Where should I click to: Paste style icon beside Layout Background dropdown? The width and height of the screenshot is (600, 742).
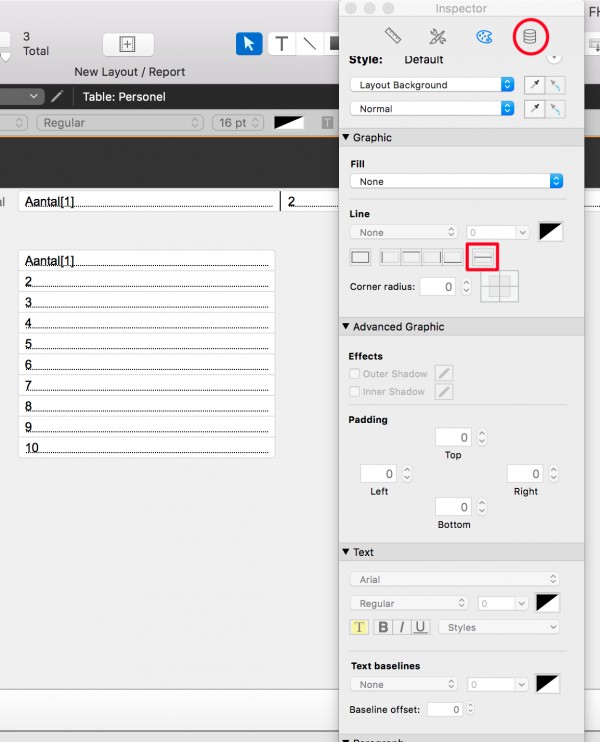[x=555, y=85]
